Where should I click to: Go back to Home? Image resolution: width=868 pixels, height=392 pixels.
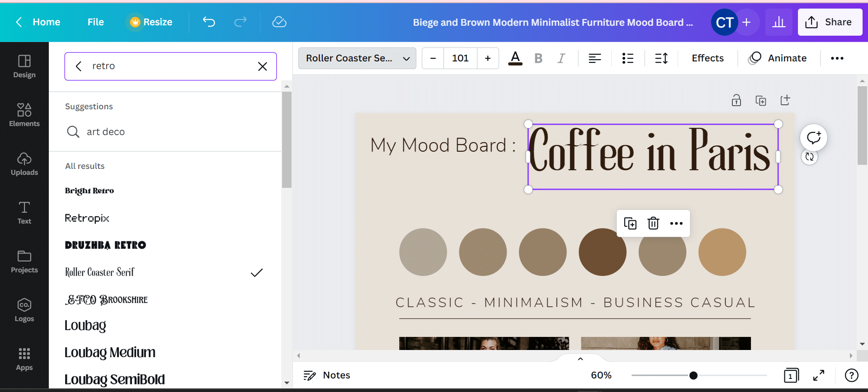(x=38, y=22)
